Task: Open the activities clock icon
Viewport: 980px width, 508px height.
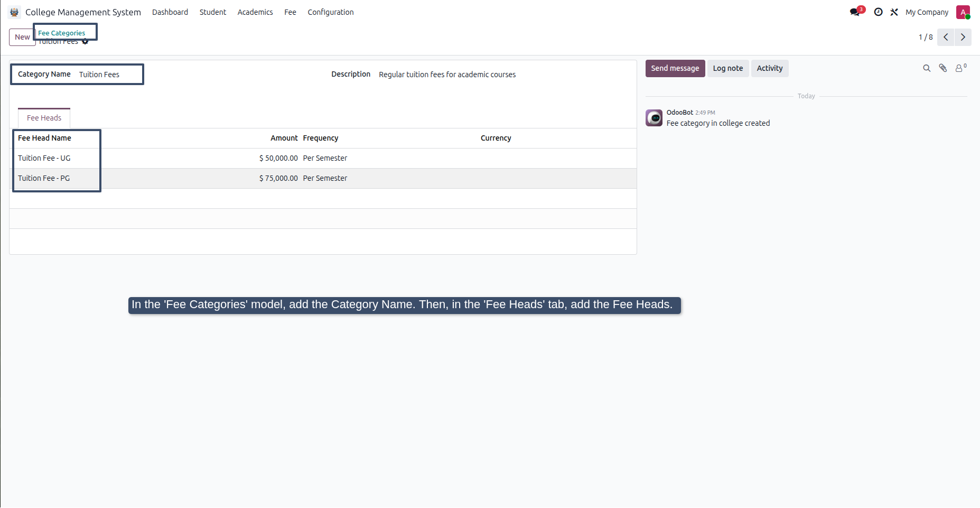Action: [878, 12]
